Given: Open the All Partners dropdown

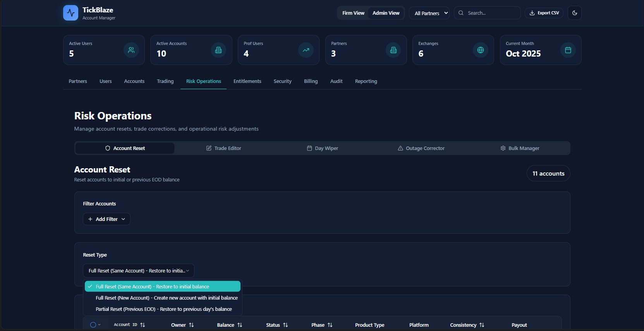Looking at the screenshot, I should tap(429, 13).
